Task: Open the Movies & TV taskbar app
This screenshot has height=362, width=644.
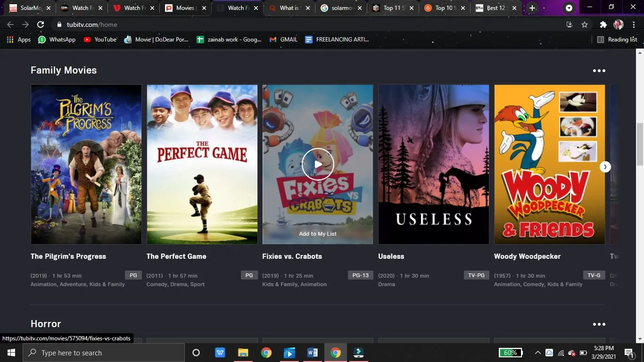Action: point(289,353)
